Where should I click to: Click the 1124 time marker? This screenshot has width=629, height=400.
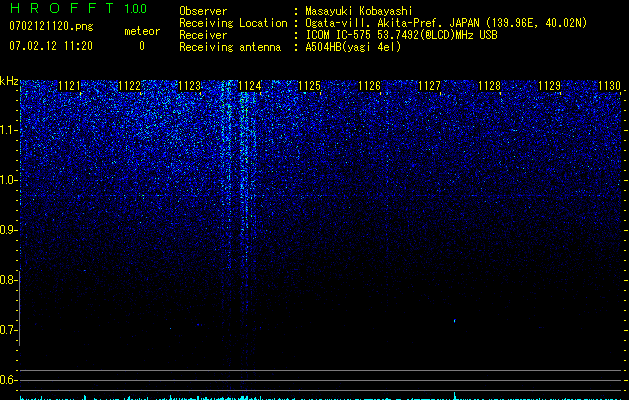click(x=249, y=86)
